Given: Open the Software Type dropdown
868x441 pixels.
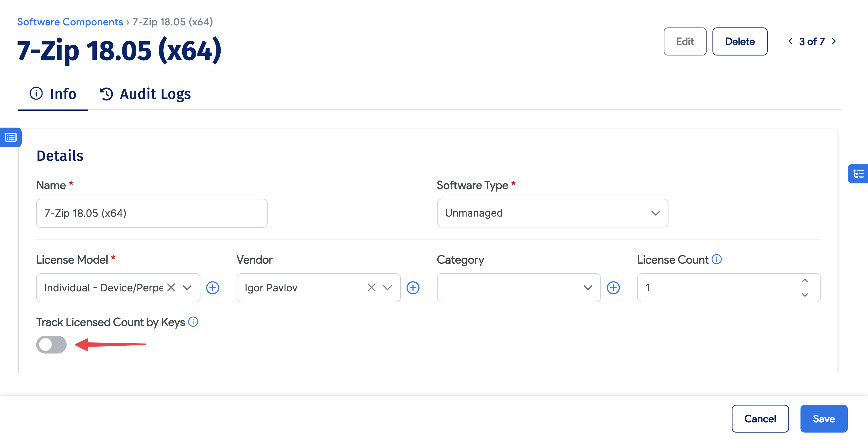Looking at the screenshot, I should coord(553,213).
